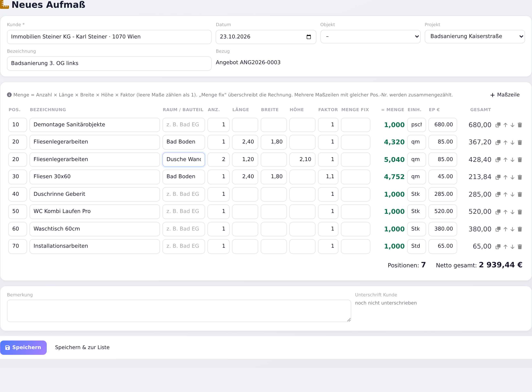Move Bad Boden Fliesenlegerarbeiten row down
The height and width of the screenshot is (392, 532).
pyautogui.click(x=513, y=142)
